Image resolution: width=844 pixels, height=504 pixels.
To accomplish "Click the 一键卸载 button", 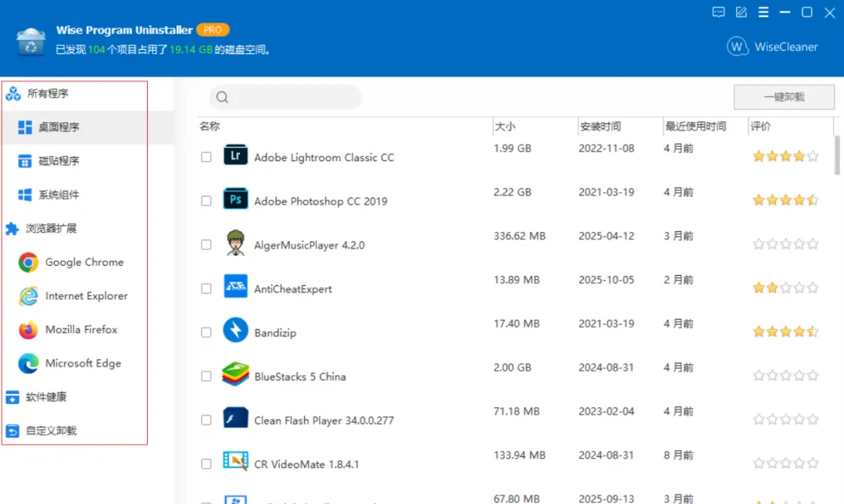I will pos(784,97).
